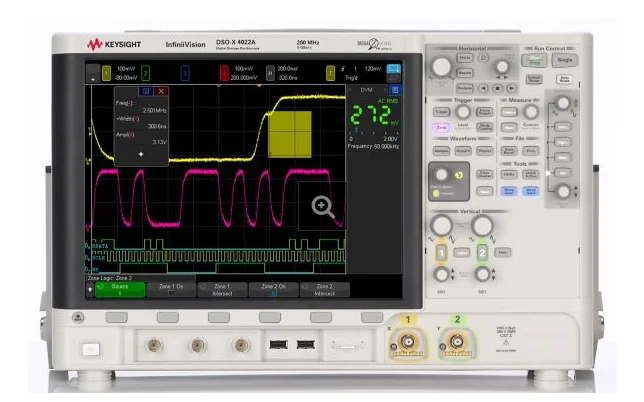Push the trigger Level knob
This screenshot has height=402, width=644.
click(x=463, y=112)
